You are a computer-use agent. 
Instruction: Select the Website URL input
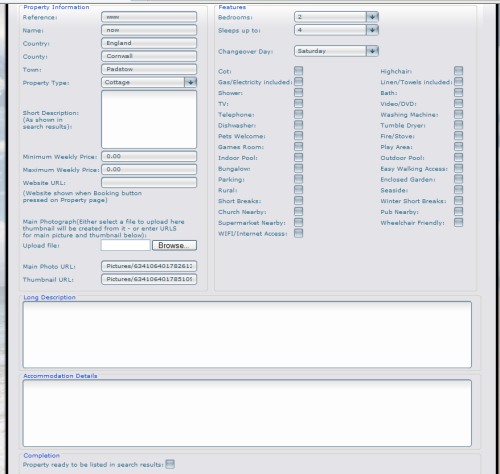(149, 182)
